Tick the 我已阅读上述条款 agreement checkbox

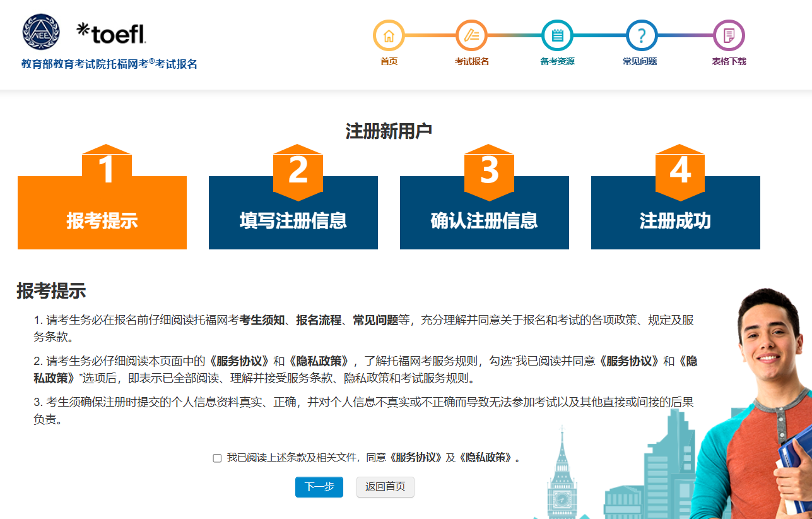(x=217, y=458)
